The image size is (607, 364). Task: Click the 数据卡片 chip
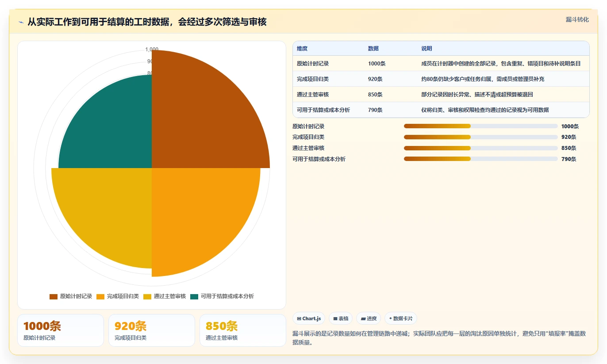pos(400,318)
